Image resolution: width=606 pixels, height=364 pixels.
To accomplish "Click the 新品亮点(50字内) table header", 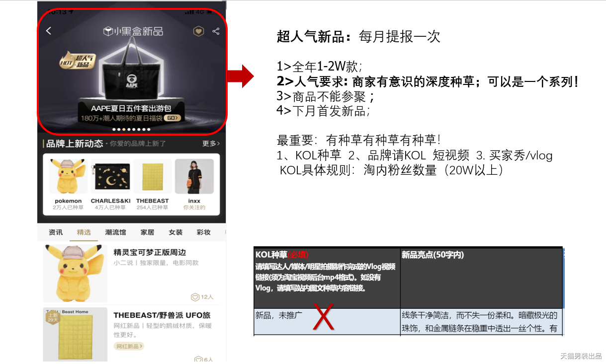I will pos(481,278).
